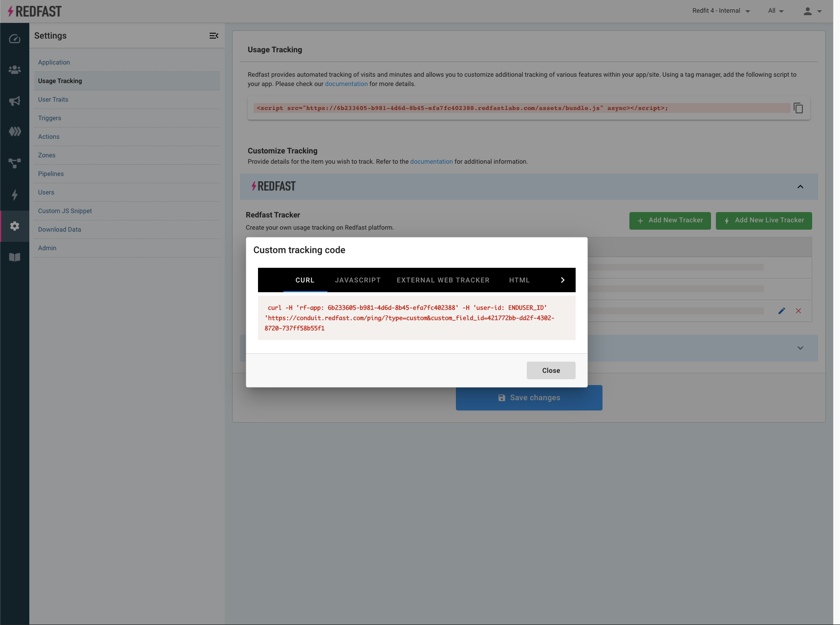Click Save changes button
This screenshot has width=840, height=625.
point(529,398)
